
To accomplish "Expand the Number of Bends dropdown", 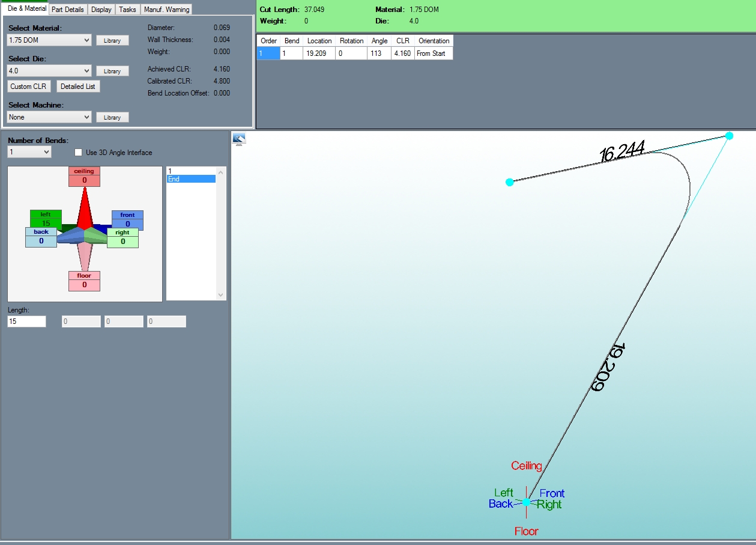I will point(29,153).
